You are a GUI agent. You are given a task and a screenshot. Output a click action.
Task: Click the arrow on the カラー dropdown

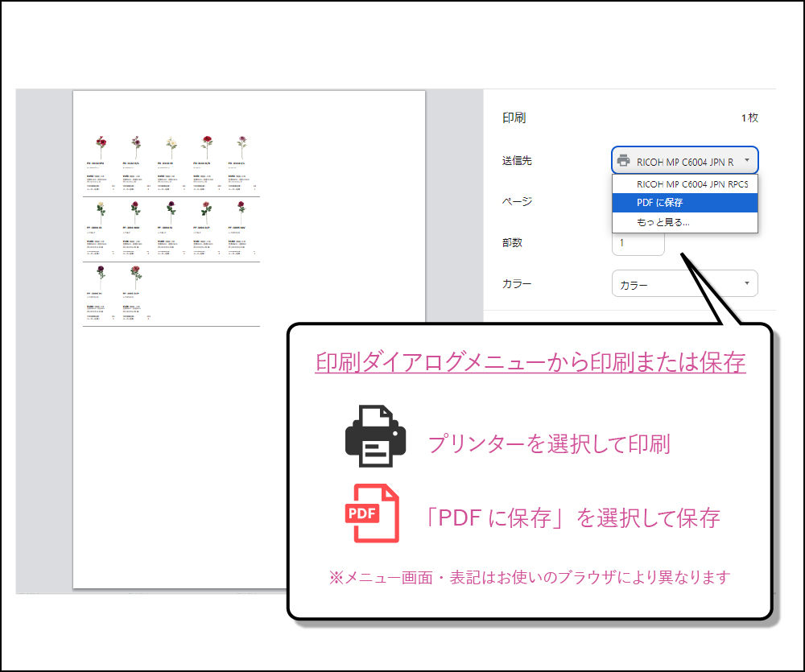pos(746,283)
